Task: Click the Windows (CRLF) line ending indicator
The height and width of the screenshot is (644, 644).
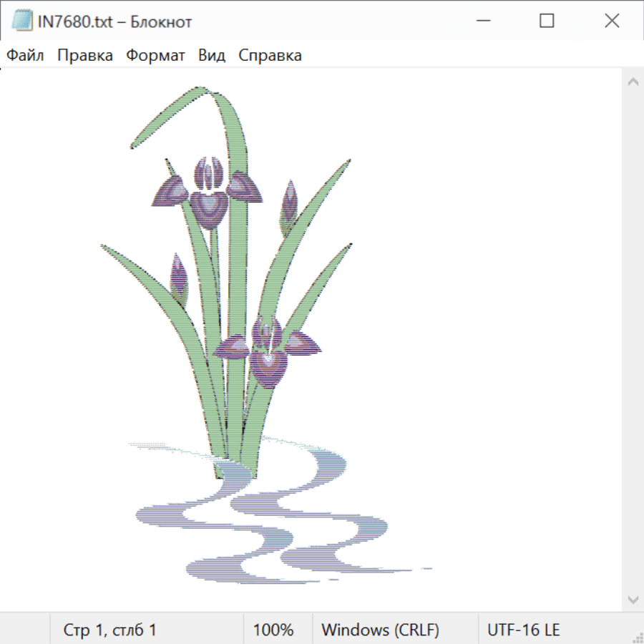Action: (x=380, y=630)
